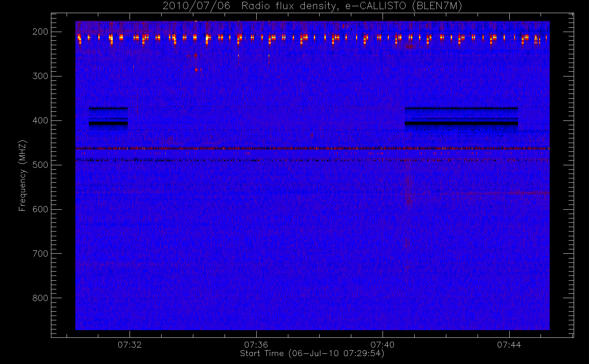Click the 'Frequency (MHz)' axis label
Screen dimensions: 589x364
coord(23,175)
